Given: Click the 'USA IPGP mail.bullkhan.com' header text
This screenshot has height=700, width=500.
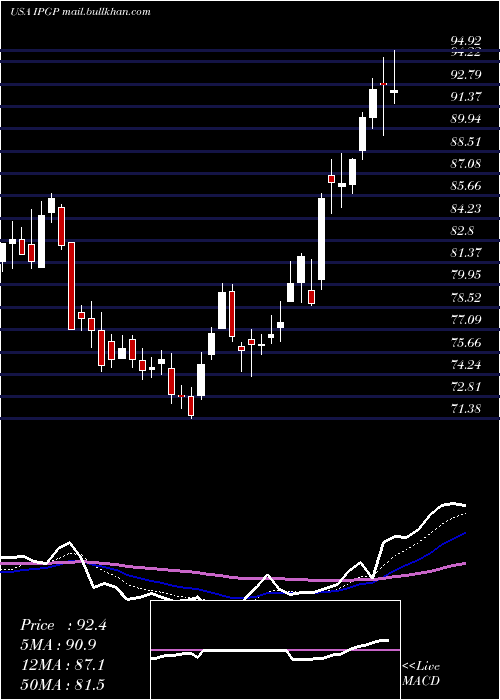Looking at the screenshot, I should tap(80, 12).
